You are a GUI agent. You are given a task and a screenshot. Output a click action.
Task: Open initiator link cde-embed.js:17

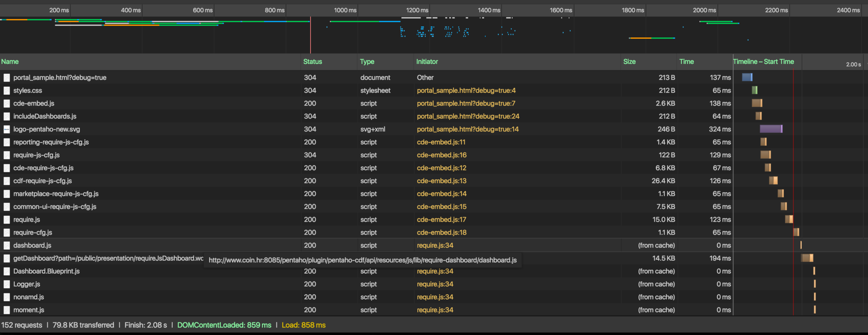tap(441, 219)
